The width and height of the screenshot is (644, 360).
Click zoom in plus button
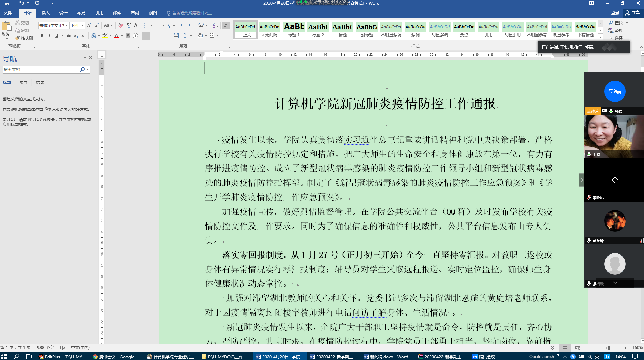pos(626,348)
